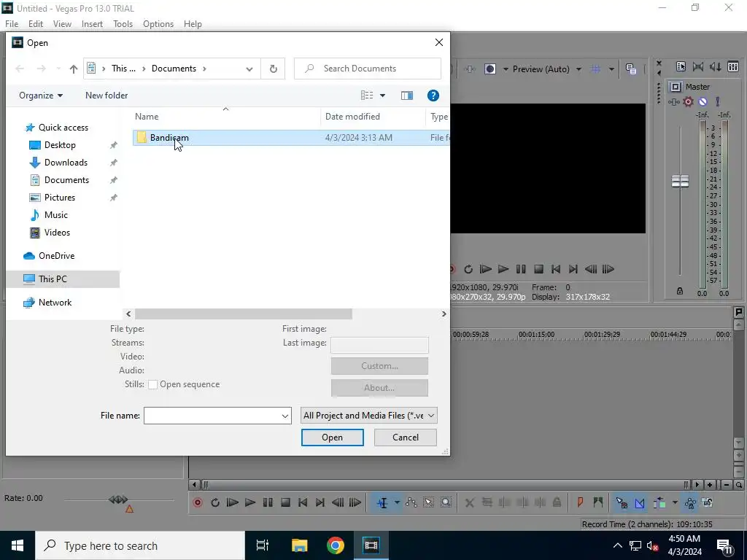
Task: Toggle Loop Playback in the timeline transport
Action: coord(215,502)
